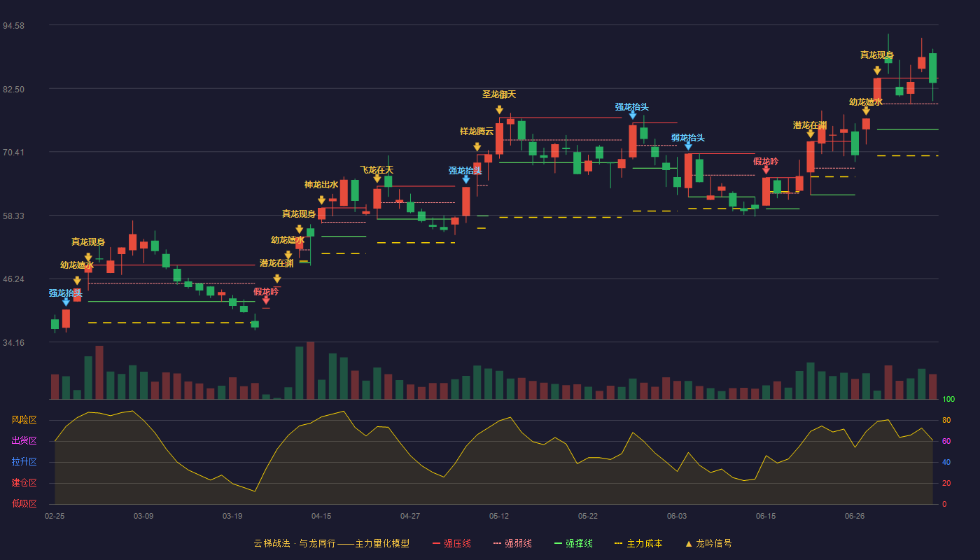Screen dimensions: 980x560
Task: Click the 潜龙在渊 arrow near 06-15
Action: pyautogui.click(x=811, y=134)
